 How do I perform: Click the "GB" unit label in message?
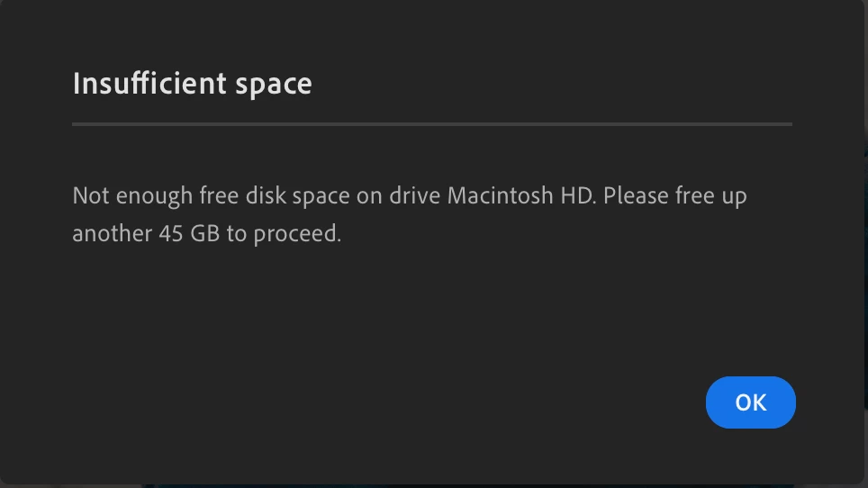(x=204, y=233)
